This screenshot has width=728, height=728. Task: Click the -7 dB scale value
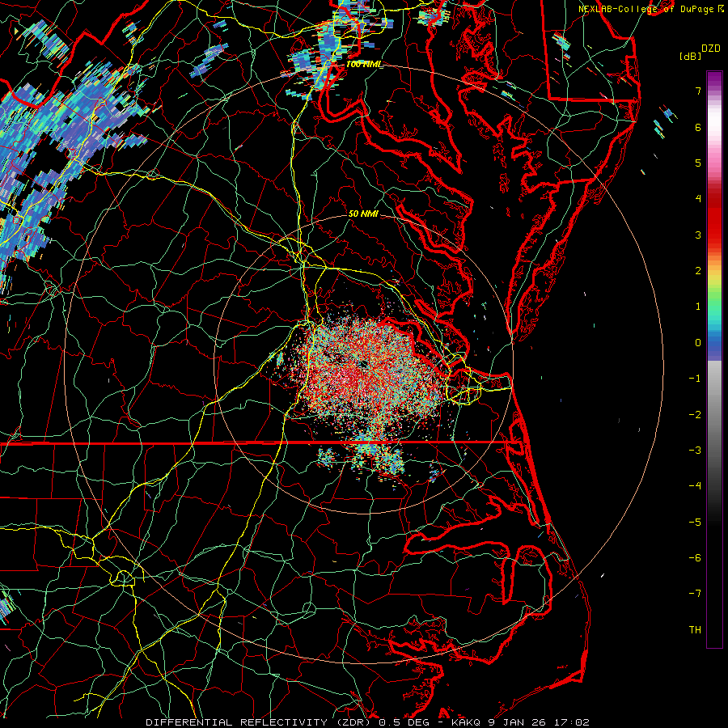pos(695,594)
